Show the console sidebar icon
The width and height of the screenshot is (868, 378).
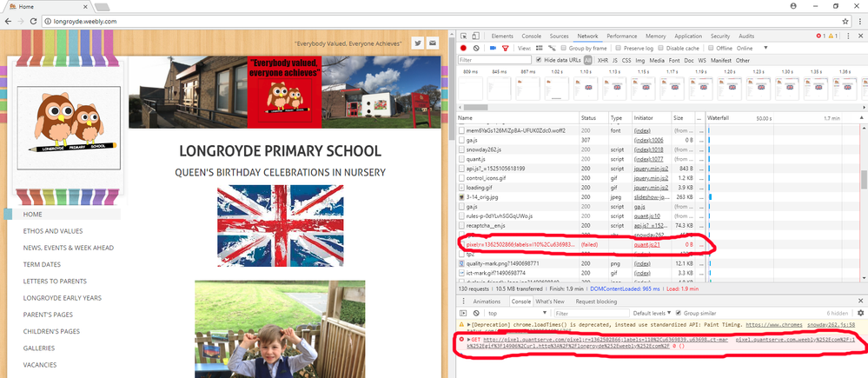(x=464, y=313)
